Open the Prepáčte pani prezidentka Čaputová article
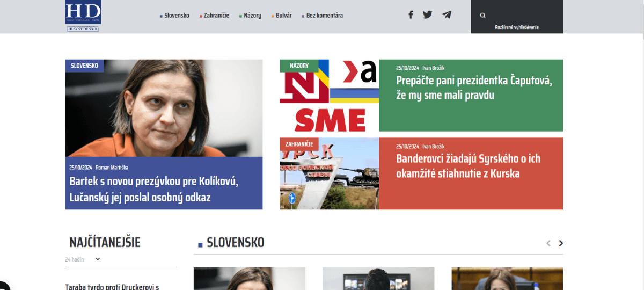 coord(474,88)
